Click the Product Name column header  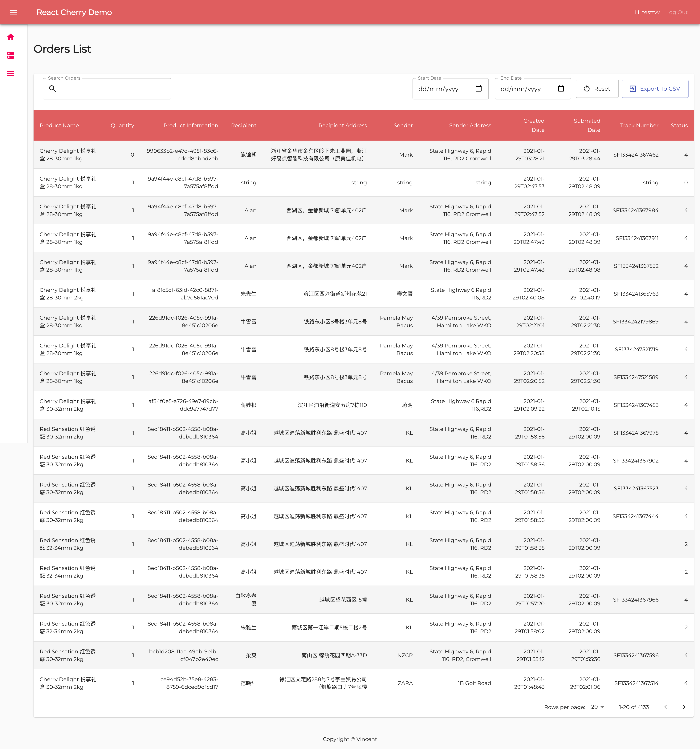click(x=59, y=126)
